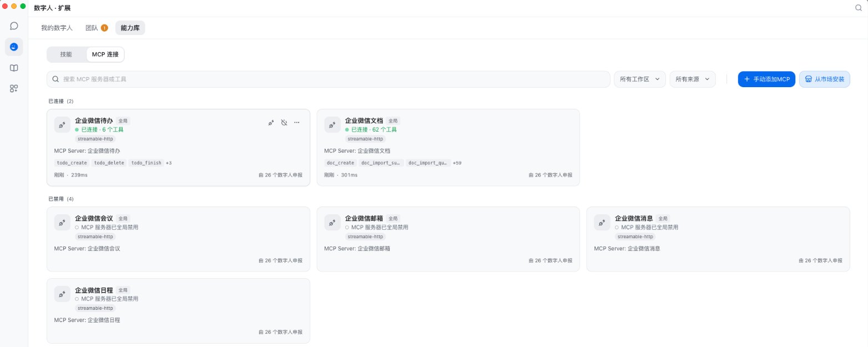Switch to the 团队 tab
The width and height of the screenshot is (868, 347).
(x=92, y=28)
